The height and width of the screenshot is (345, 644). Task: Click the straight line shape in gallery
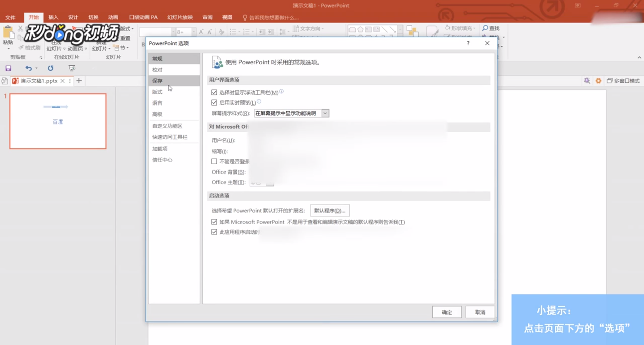(x=385, y=29)
